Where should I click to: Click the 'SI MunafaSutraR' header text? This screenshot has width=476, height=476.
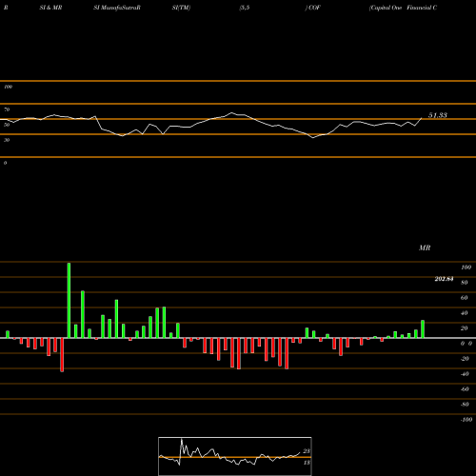(x=117, y=8)
